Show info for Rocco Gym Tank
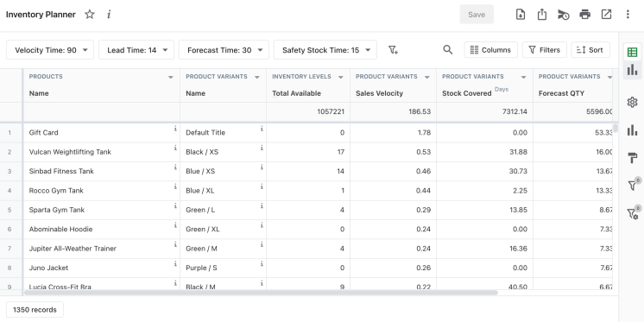 point(175,186)
